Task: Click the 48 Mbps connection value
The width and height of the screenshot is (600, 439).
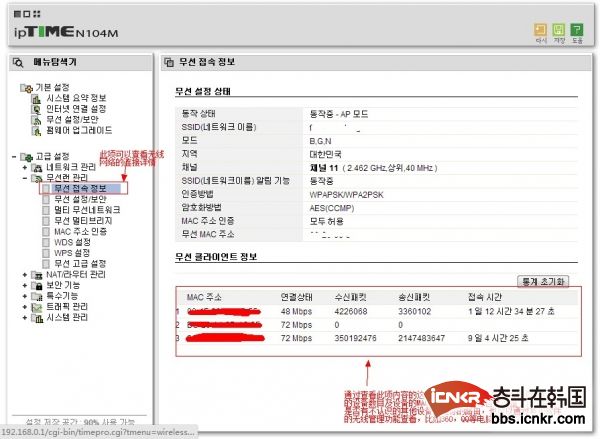Action: click(x=296, y=312)
